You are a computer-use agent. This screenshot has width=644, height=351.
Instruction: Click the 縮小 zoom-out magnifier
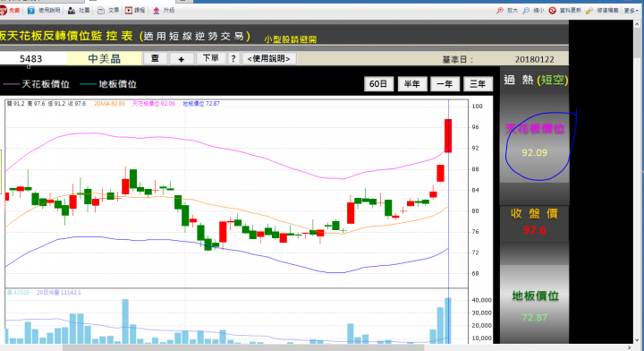pos(526,10)
